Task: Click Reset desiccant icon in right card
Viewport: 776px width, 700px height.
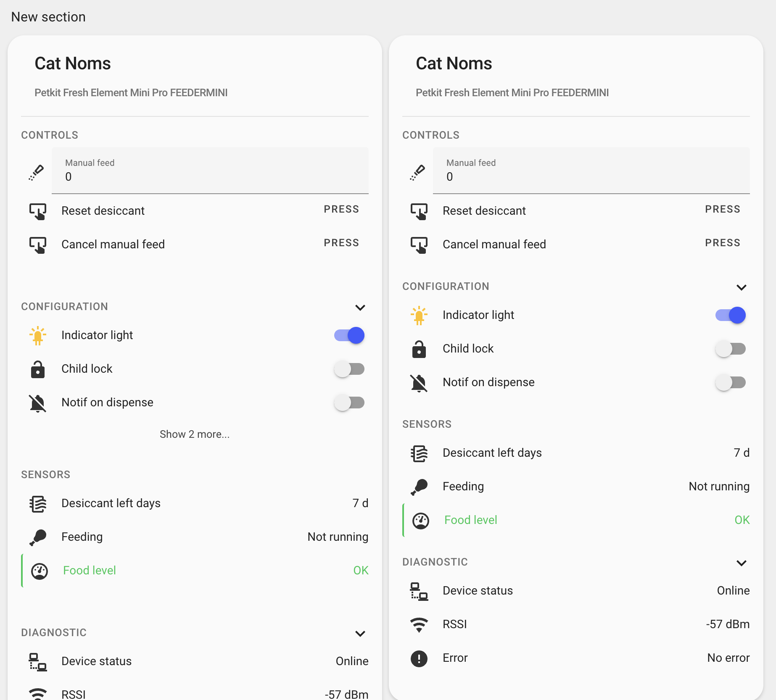Action: click(419, 211)
